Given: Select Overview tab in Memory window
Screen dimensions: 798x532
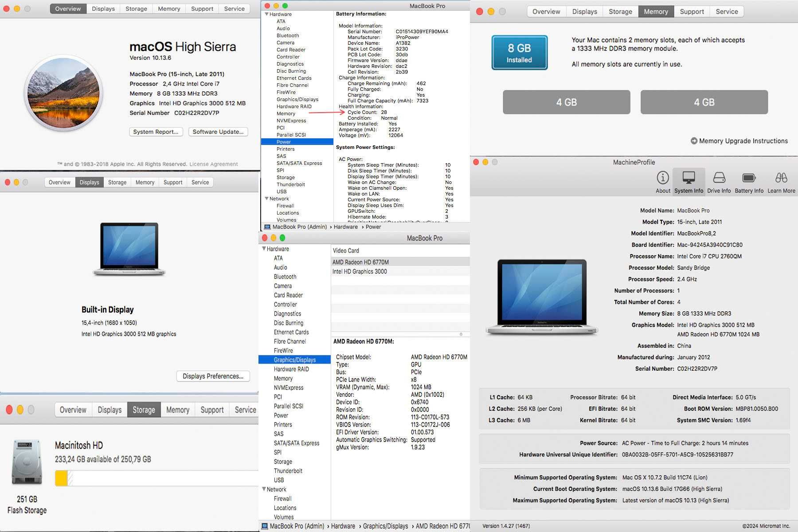Looking at the screenshot, I should coord(546,12).
